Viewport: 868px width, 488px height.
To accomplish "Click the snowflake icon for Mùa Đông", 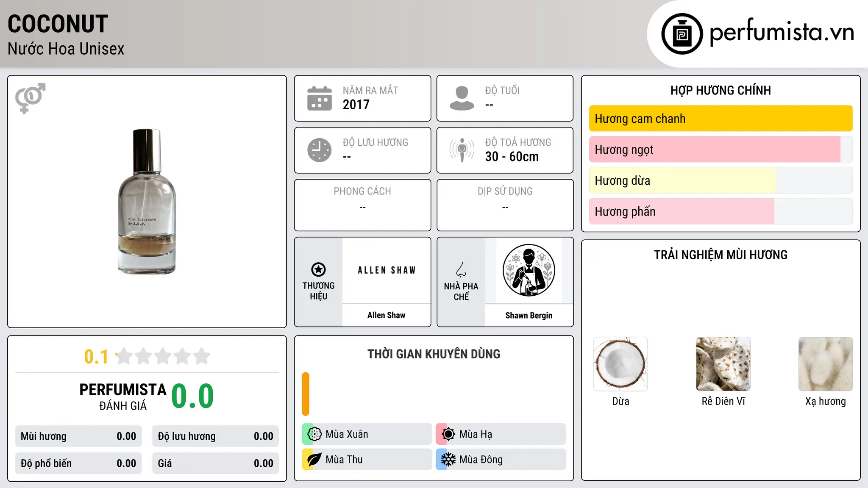I will tap(448, 460).
